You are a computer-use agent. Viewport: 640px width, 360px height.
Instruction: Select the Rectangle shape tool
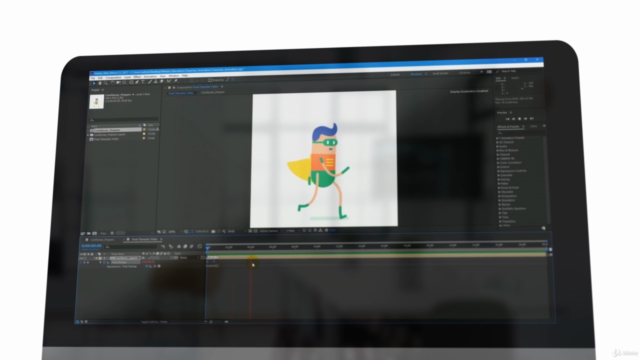(131, 82)
